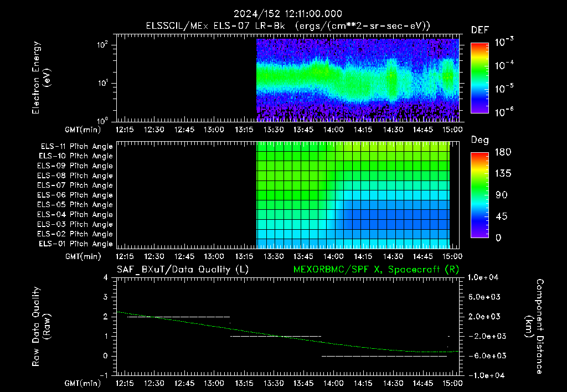
Task: Click the 12:15 tick under data quality panel
Action: [x=125, y=383]
